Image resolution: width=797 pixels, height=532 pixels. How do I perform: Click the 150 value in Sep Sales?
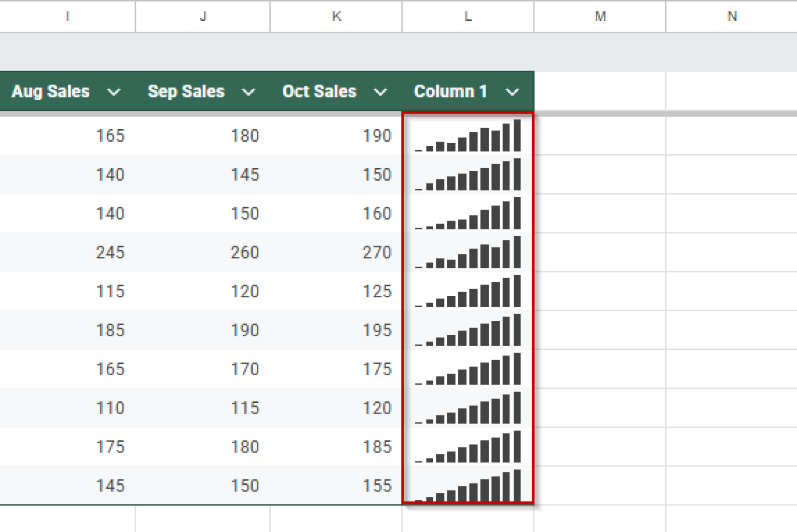244,213
